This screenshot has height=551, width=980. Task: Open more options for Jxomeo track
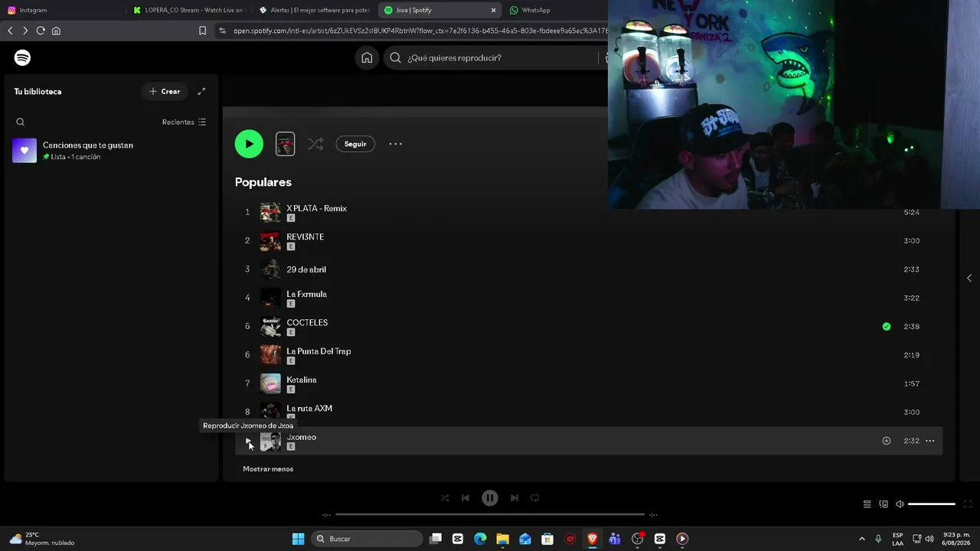(929, 441)
